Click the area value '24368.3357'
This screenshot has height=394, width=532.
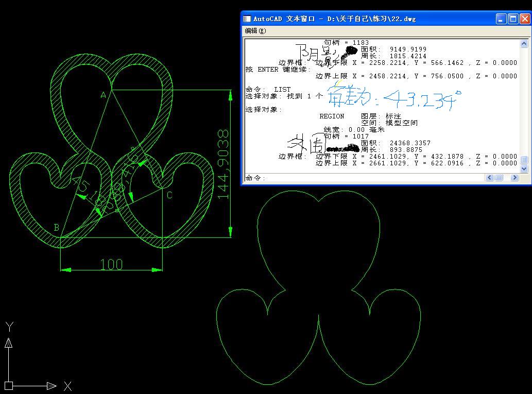click(x=410, y=143)
